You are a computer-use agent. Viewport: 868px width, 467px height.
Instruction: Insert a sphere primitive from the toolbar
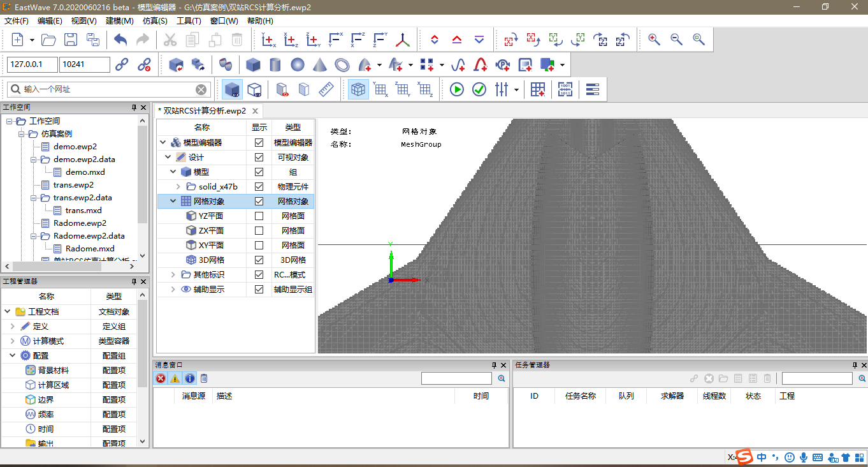click(x=298, y=64)
